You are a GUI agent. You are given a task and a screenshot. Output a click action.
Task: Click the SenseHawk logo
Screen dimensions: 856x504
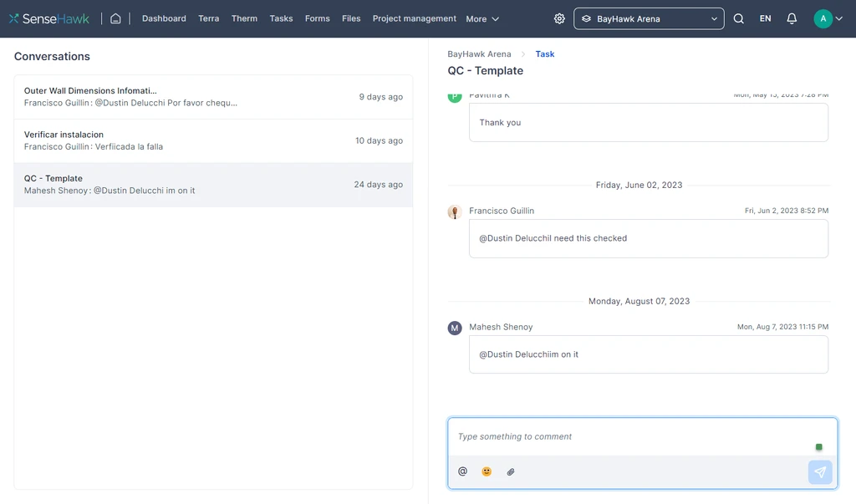pos(49,18)
